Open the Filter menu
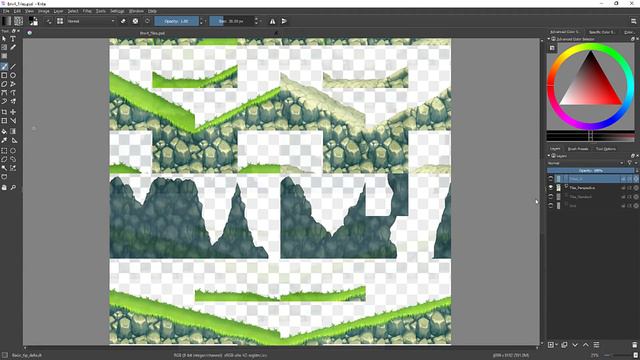The width and height of the screenshot is (640, 360). click(87, 11)
